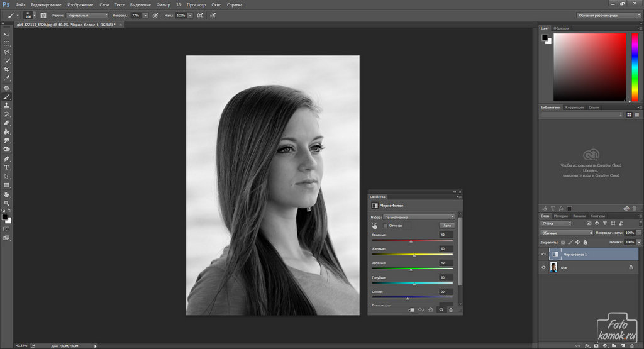Screen dimensions: 644x349
Task: Switch to the Коррекция tab
Action: pyautogui.click(x=574, y=108)
